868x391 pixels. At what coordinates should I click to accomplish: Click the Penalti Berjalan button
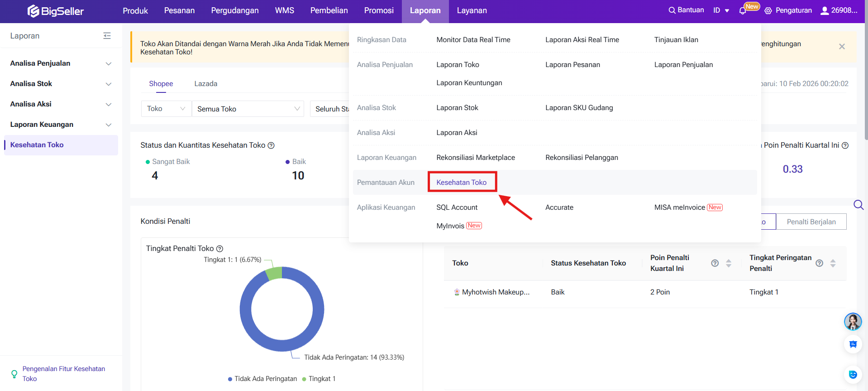click(811, 222)
